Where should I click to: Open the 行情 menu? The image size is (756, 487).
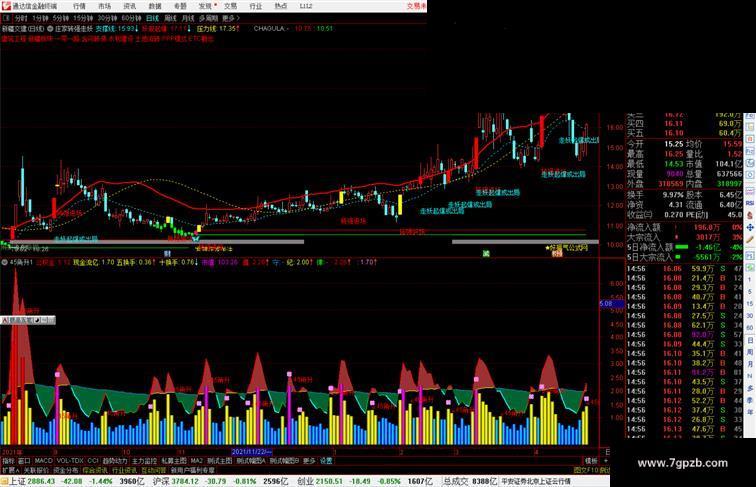pyautogui.click(x=79, y=6)
